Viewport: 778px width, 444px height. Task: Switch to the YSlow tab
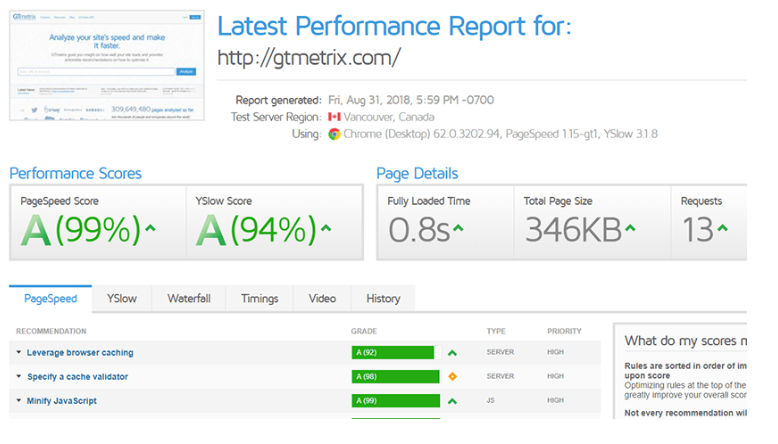(122, 299)
